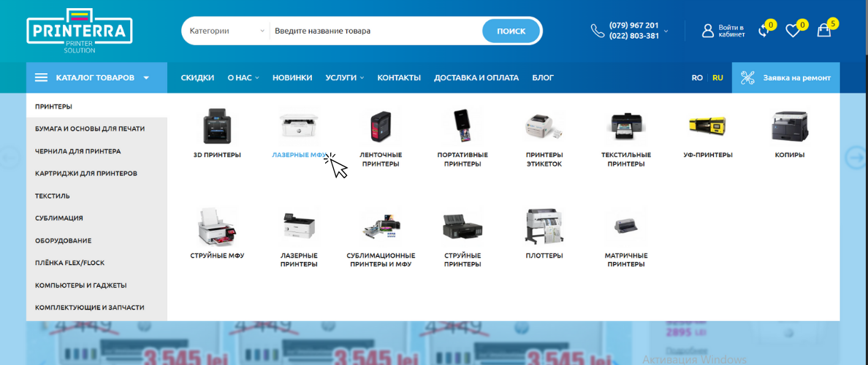The width and height of the screenshot is (868, 365).
Task: Click the plotter image
Action: tap(544, 227)
